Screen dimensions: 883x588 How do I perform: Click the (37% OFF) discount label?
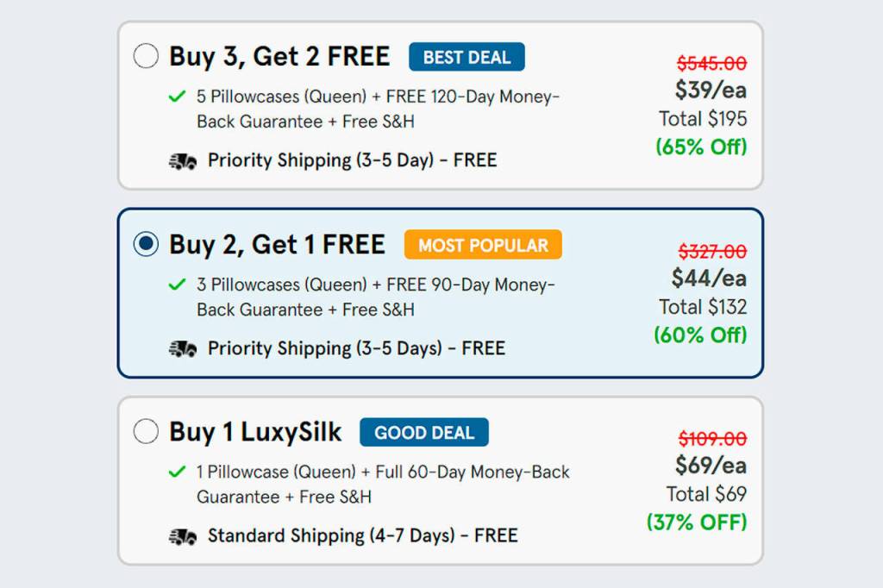click(x=697, y=522)
